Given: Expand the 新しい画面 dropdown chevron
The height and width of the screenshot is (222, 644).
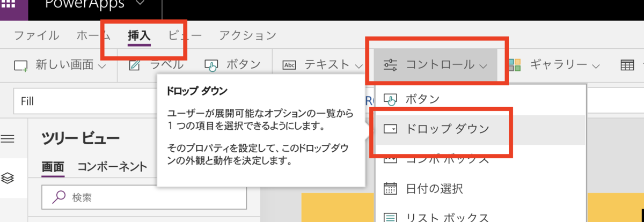Looking at the screenshot, I should 103,66.
